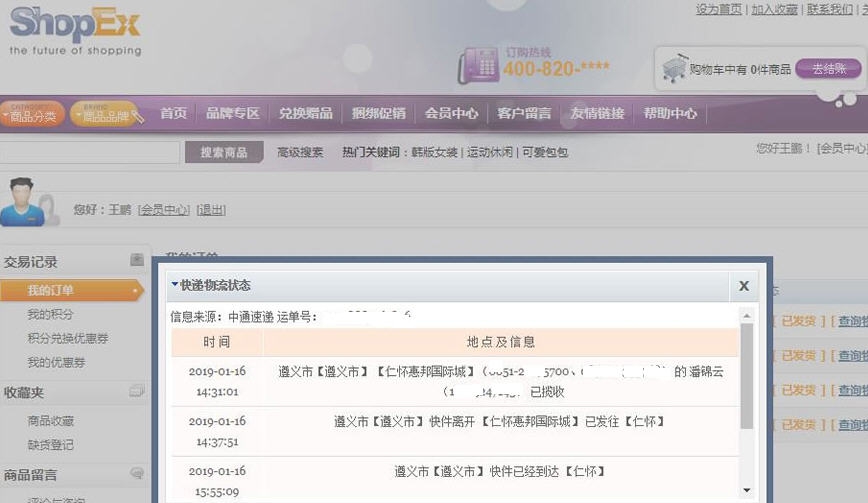Click into the product search field
Screen dimensions: 868x503
pyautogui.click(x=89, y=152)
